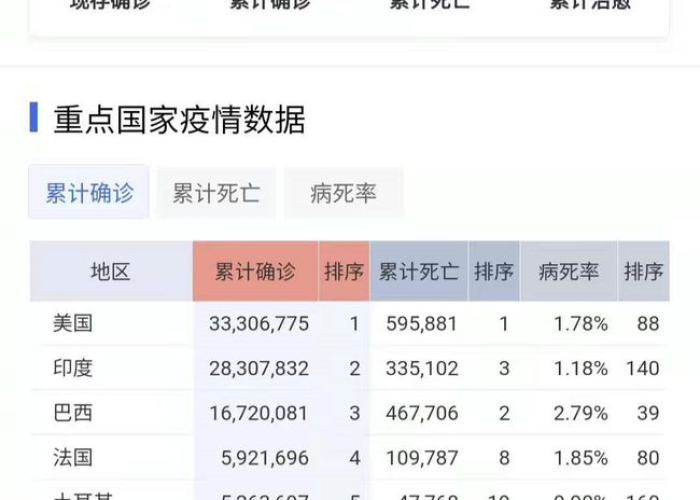The image size is (700, 500).
Task: Click fatality rank 140 in 印度 row
Action: 643,368
